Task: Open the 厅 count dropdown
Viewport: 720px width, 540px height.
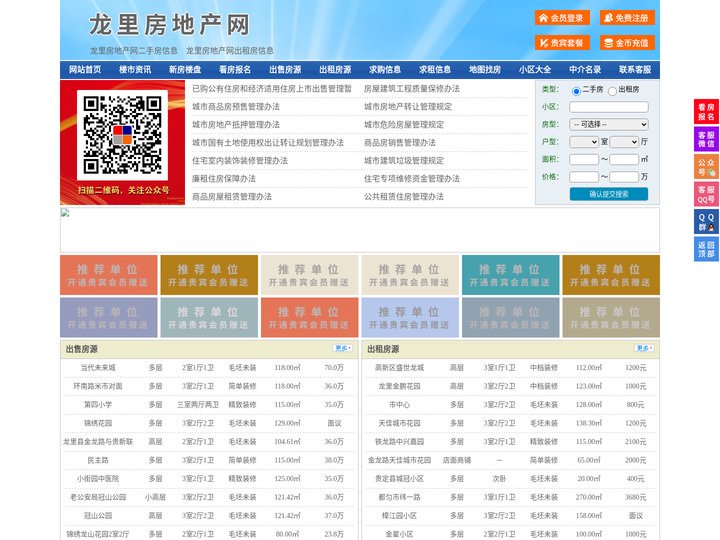Action: tap(624, 142)
